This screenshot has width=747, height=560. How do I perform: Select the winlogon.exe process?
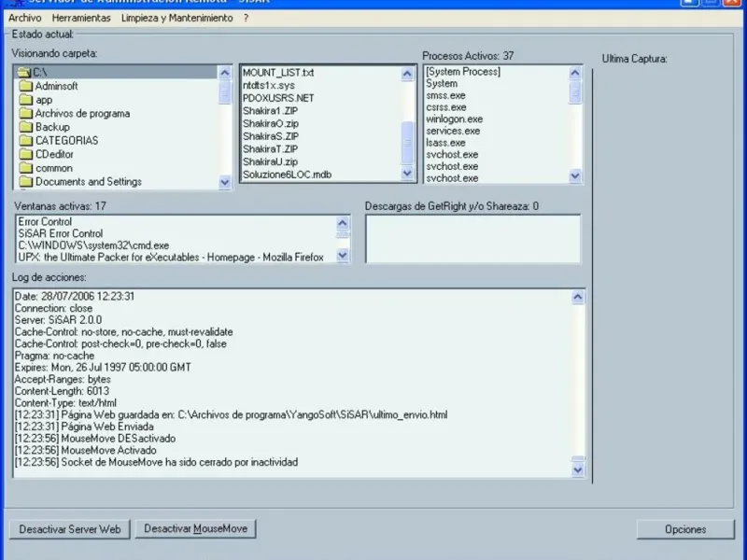(454, 119)
